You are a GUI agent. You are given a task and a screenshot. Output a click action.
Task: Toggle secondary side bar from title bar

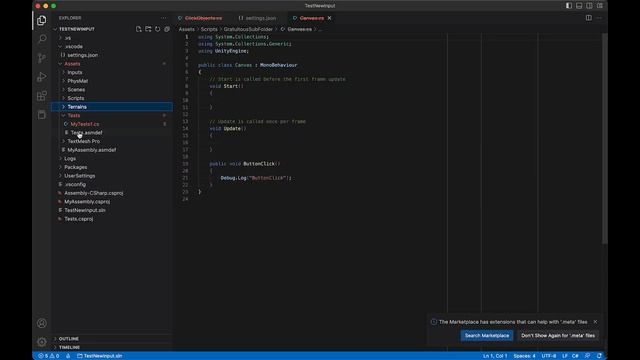(589, 6)
